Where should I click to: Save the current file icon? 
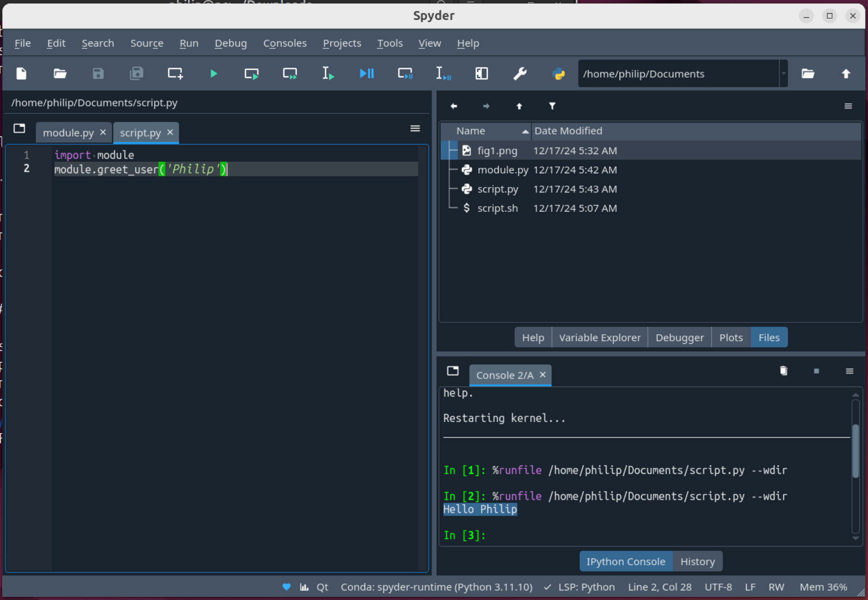tap(98, 73)
